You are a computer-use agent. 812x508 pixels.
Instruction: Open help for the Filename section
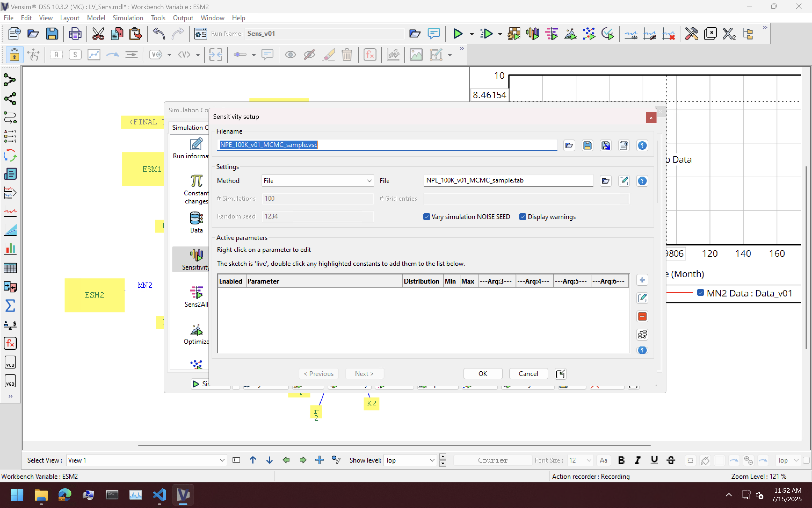point(642,145)
